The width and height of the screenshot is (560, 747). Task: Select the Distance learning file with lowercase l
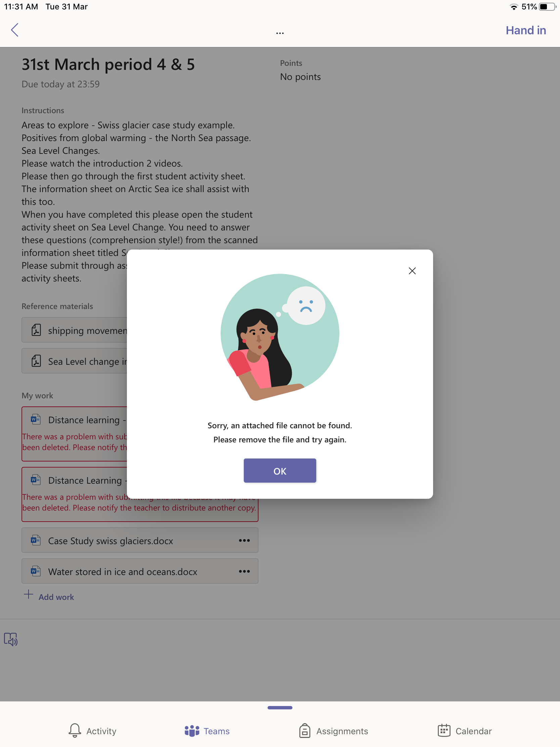point(74,434)
